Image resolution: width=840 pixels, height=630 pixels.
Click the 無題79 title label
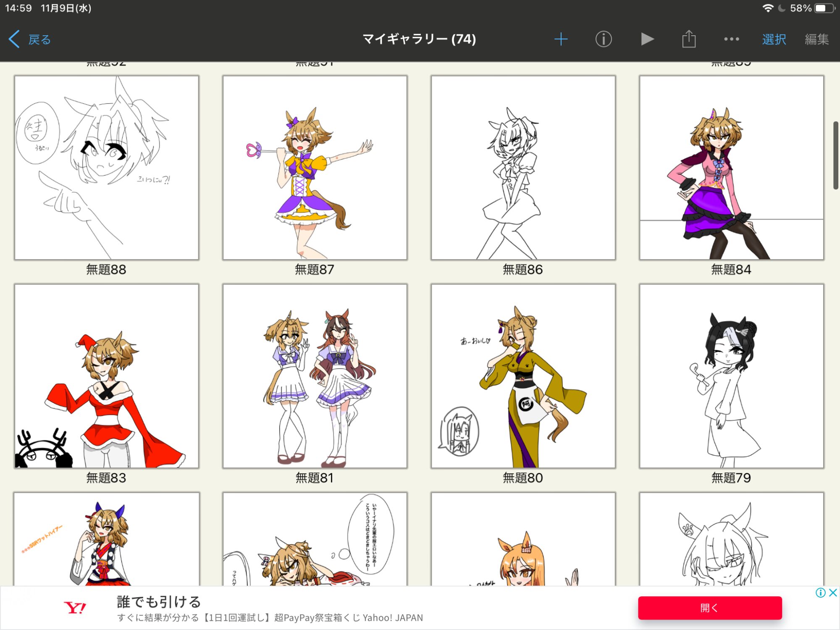[x=731, y=478]
